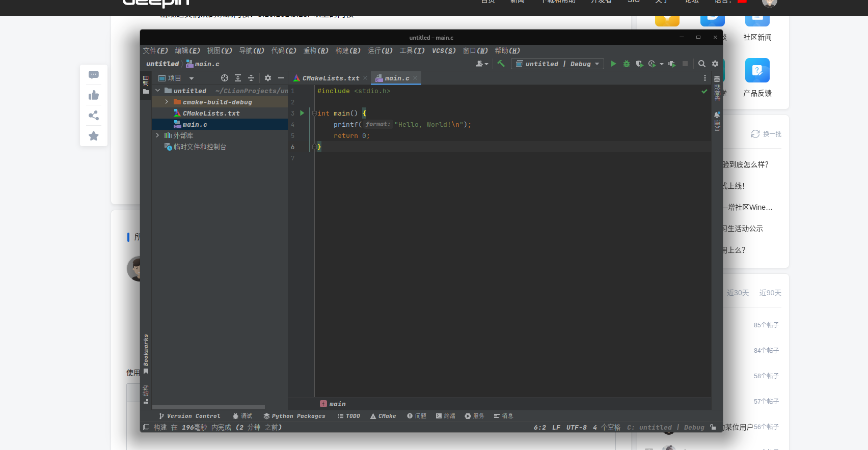Click the locate-in-project crosshair icon
Screen dimensions: 868x450
click(225, 78)
